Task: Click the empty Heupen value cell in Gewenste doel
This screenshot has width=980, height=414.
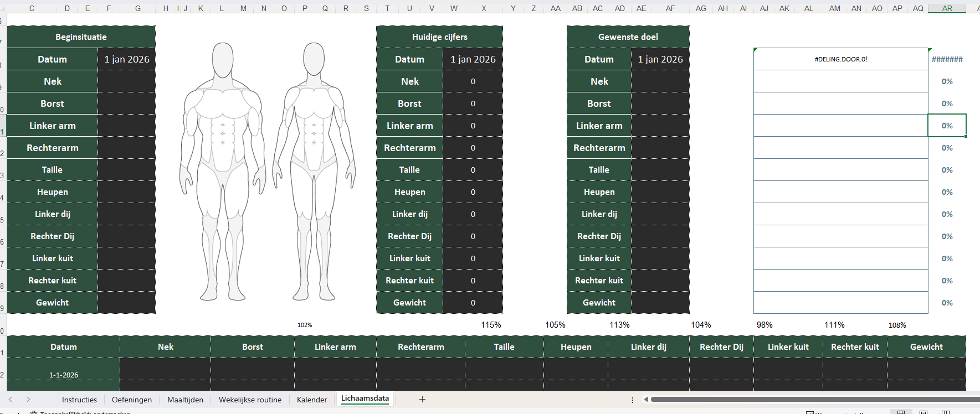Action: point(660,192)
